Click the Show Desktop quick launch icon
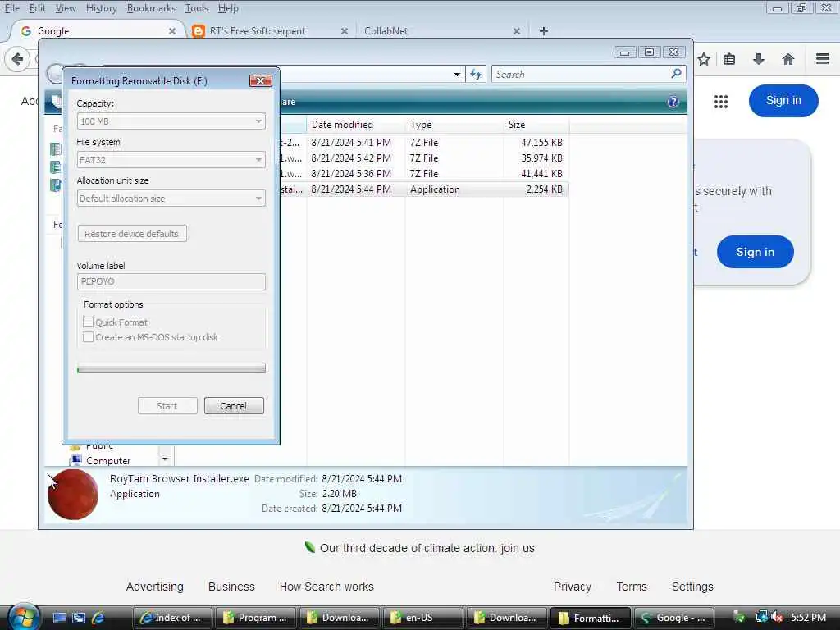The width and height of the screenshot is (840, 630). (x=59, y=618)
